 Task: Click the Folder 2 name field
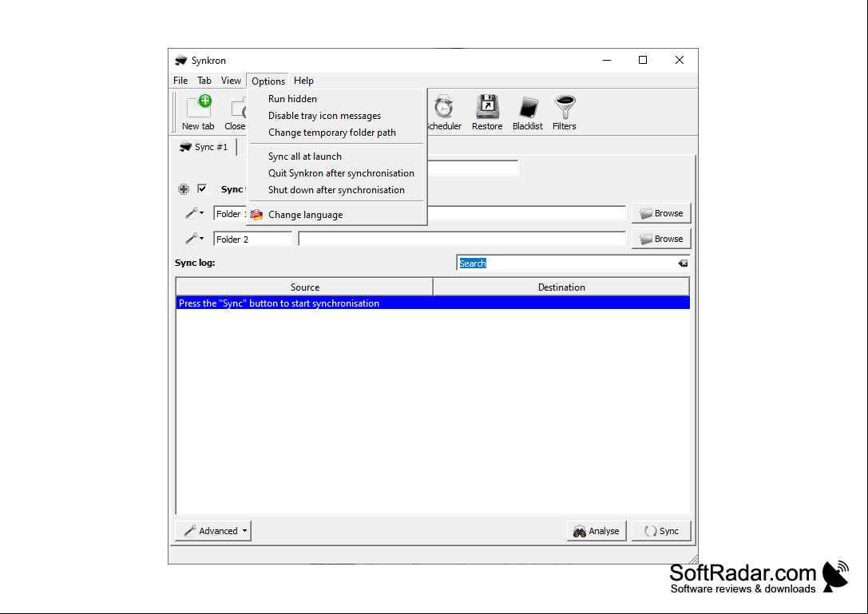pyautogui.click(x=253, y=240)
